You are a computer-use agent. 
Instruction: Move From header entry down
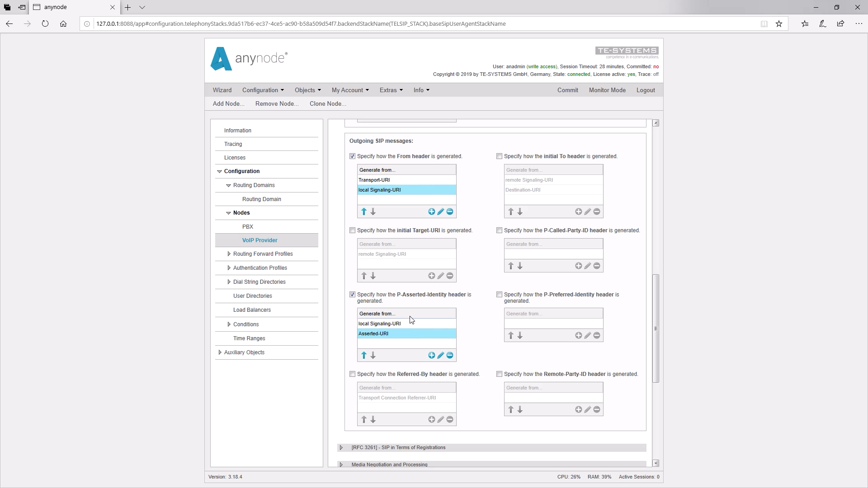373,211
